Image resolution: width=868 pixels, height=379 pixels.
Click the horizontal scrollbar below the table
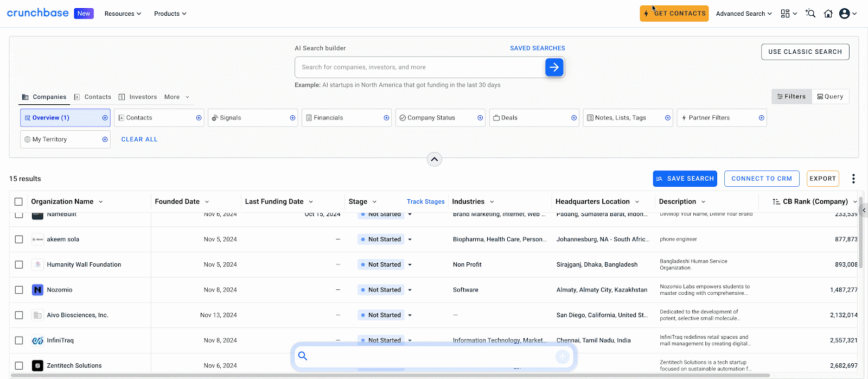coord(391,375)
